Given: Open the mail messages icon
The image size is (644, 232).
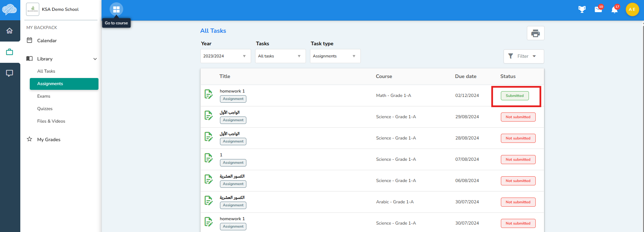Looking at the screenshot, I should pyautogui.click(x=598, y=9).
